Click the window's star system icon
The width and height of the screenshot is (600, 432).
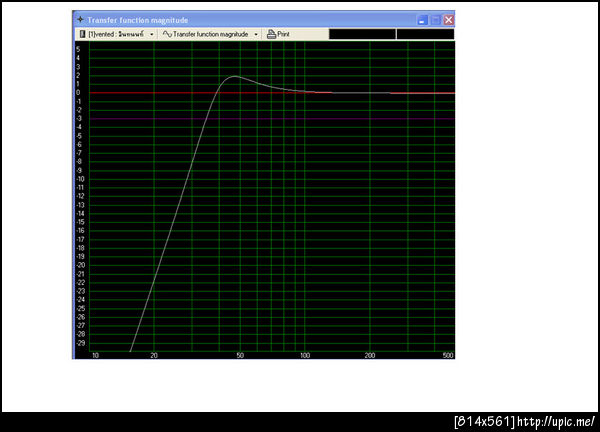tap(80, 20)
